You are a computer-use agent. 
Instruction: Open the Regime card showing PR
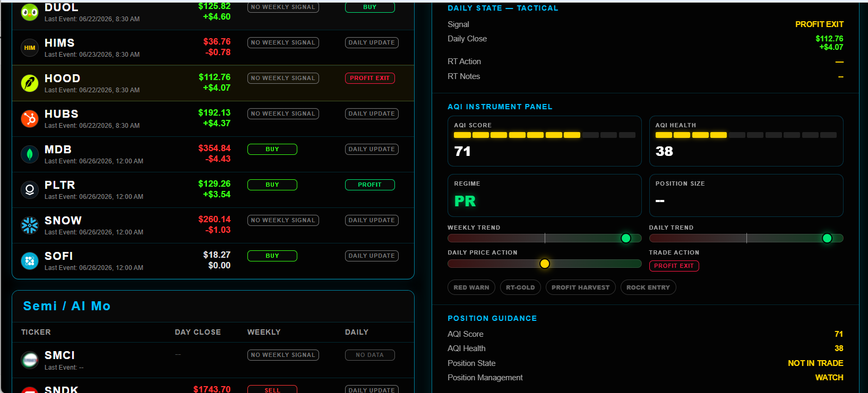(x=545, y=195)
